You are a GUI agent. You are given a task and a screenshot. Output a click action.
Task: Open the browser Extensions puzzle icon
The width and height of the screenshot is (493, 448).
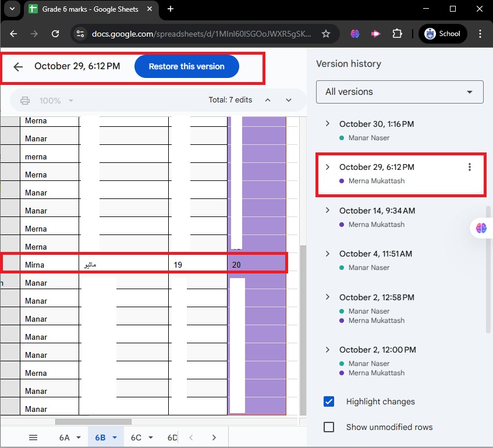pyautogui.click(x=397, y=34)
